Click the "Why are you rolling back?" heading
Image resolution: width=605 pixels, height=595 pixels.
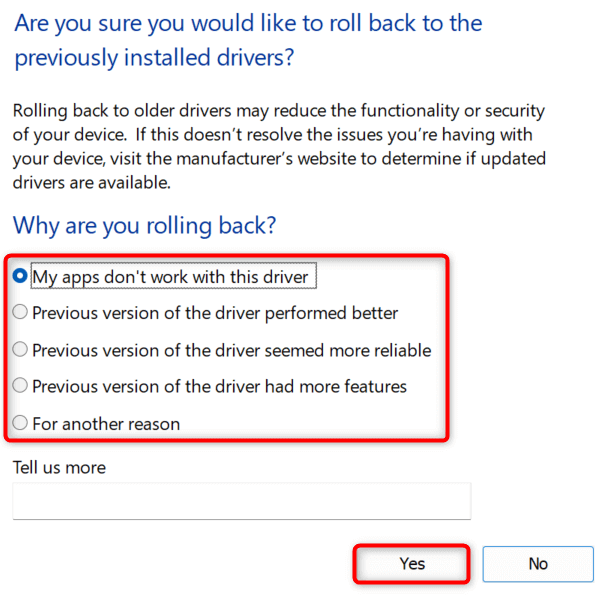coord(144,225)
